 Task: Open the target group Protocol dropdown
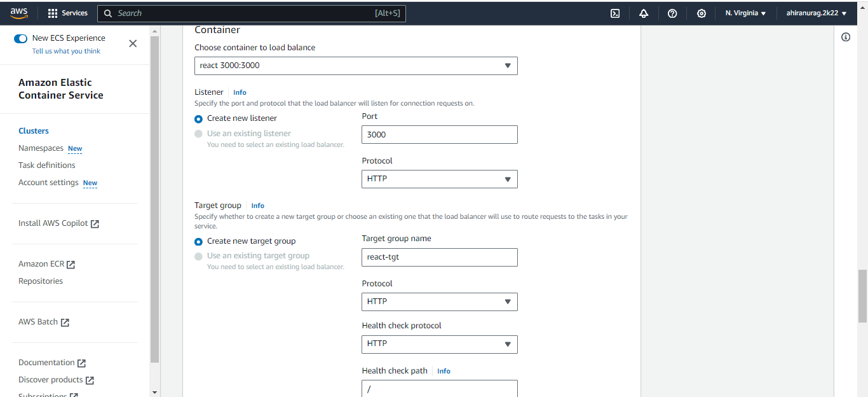pos(440,302)
